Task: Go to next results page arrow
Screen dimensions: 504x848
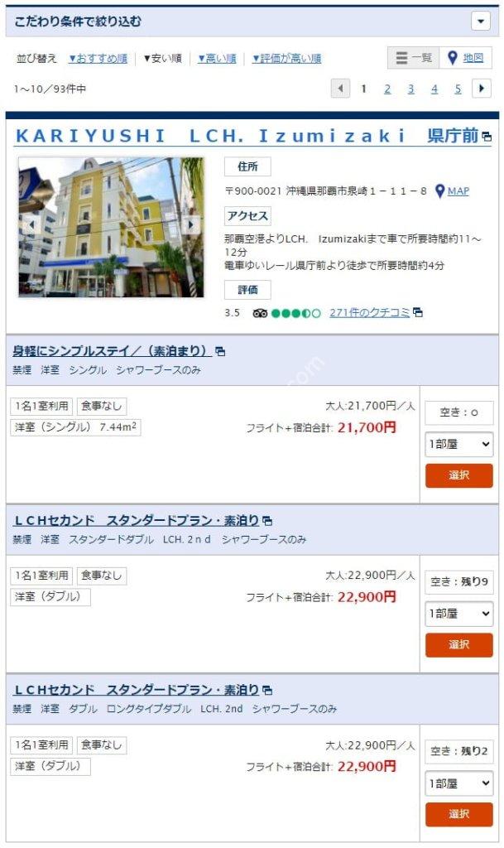Action: pyautogui.click(x=482, y=88)
